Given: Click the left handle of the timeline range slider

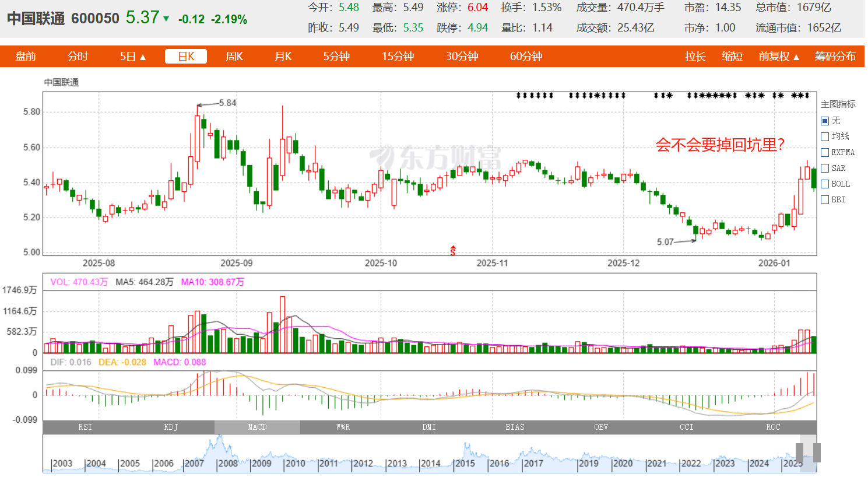Looking at the screenshot, I should click(x=799, y=453).
